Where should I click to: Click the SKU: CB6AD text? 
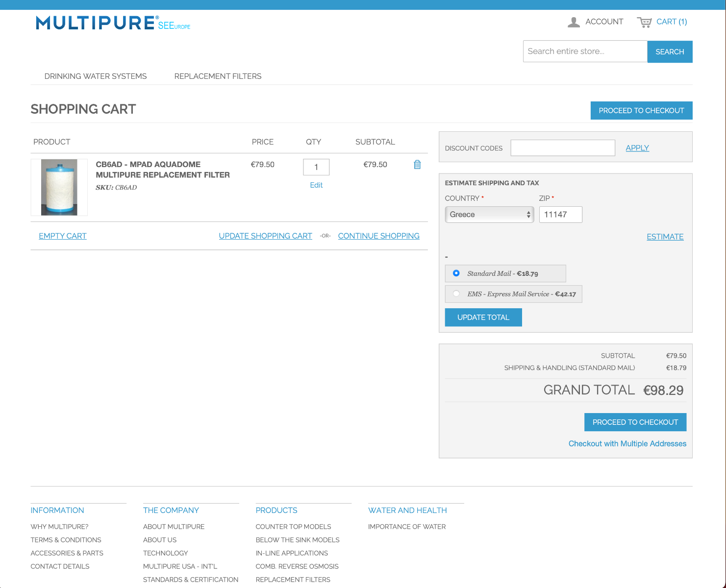116,188
